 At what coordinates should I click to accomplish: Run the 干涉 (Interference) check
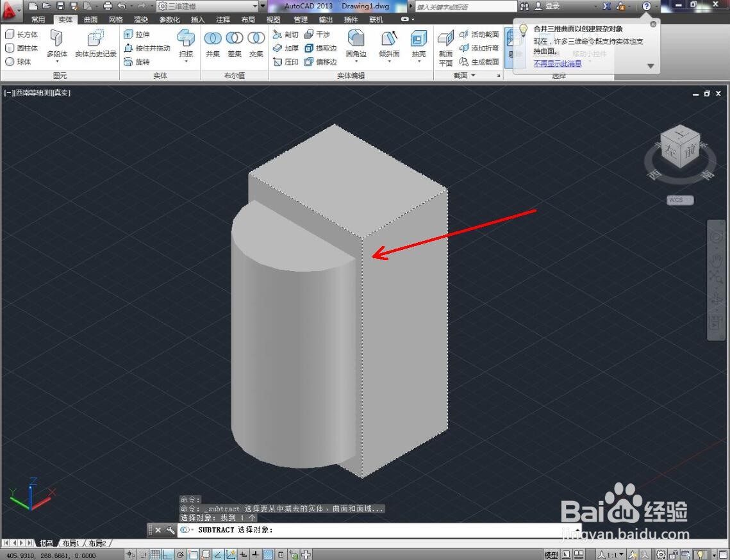coord(317,35)
